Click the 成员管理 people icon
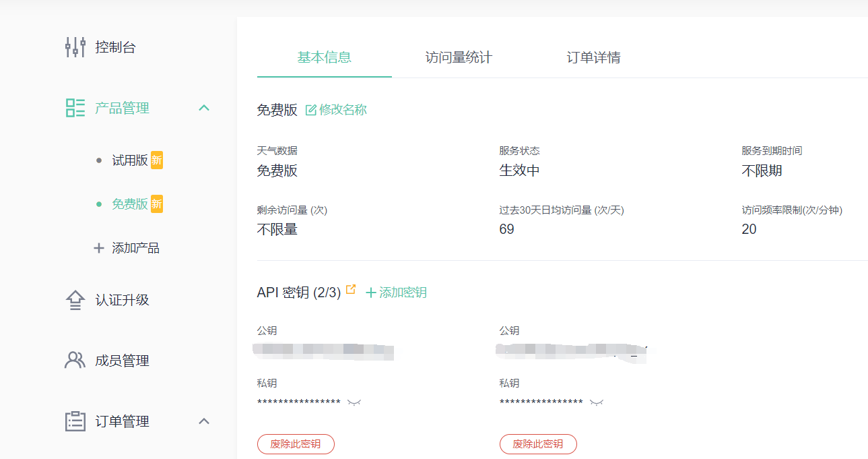This screenshot has width=868, height=459. 75,361
